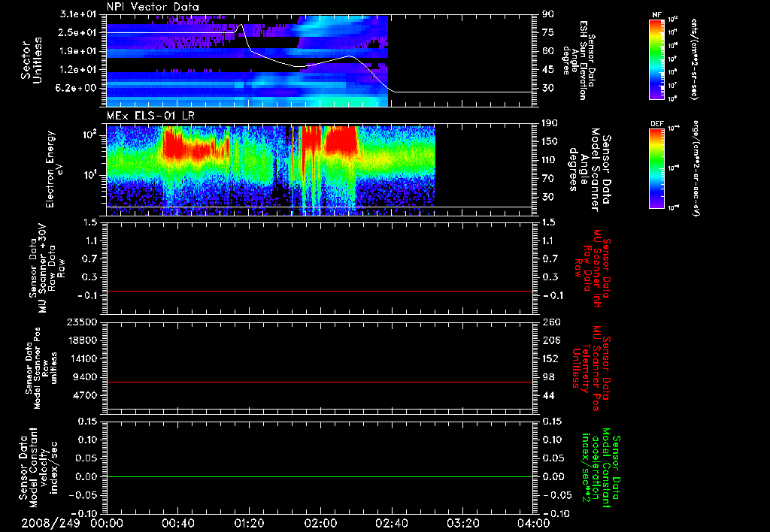Image resolution: width=770 pixels, height=532 pixels.
Task: Click the 260 Telemetry axis tick value
Action: pyautogui.click(x=551, y=322)
